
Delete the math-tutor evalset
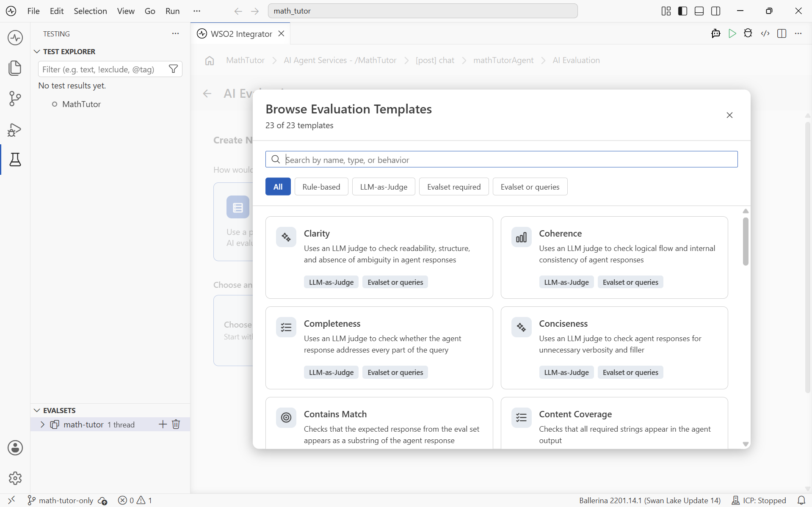click(176, 424)
